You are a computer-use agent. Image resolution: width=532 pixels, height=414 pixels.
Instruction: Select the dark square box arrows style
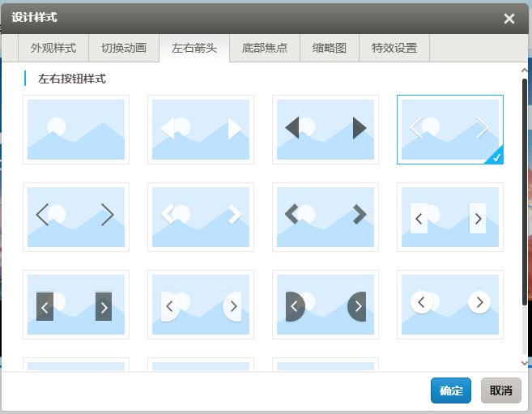pos(76,305)
